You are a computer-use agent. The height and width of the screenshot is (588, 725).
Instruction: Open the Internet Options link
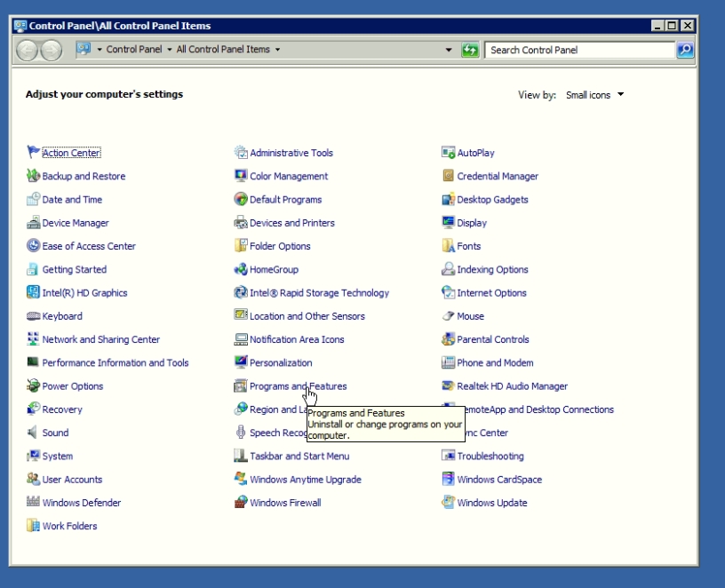coord(491,293)
